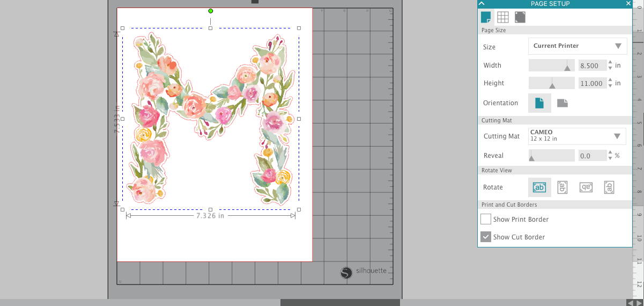
Task: Adjust the Height slider
Action: point(552,83)
